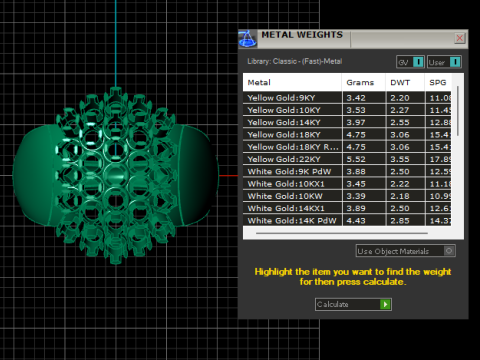Image resolution: width=480 pixels, height=360 pixels.
Task: Select the White Gold:14K PdW row
Action: point(347,220)
